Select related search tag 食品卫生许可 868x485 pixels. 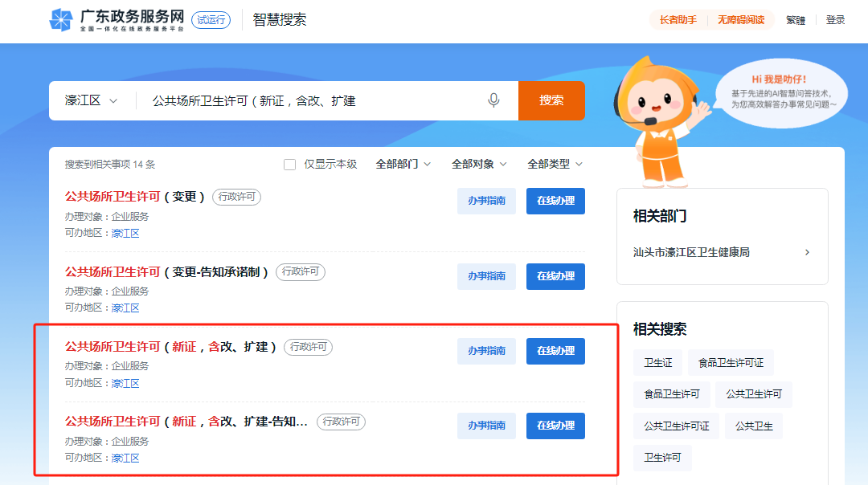pos(671,394)
